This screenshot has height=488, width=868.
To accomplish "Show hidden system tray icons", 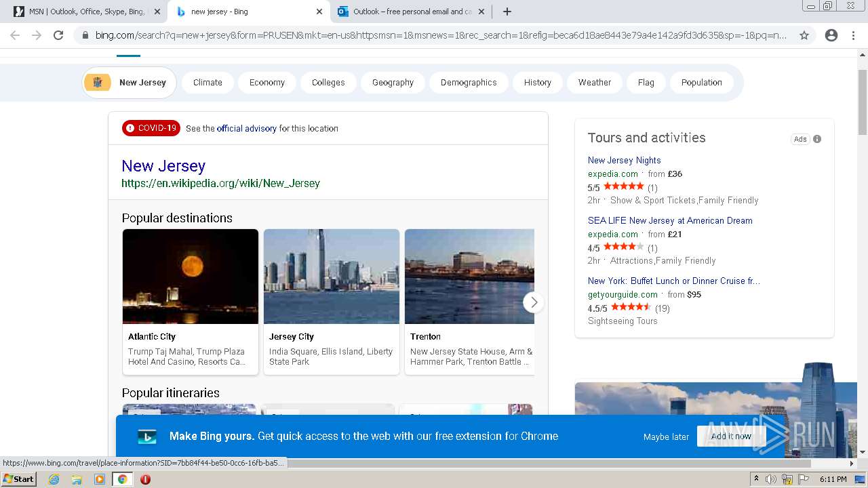I will (x=756, y=479).
